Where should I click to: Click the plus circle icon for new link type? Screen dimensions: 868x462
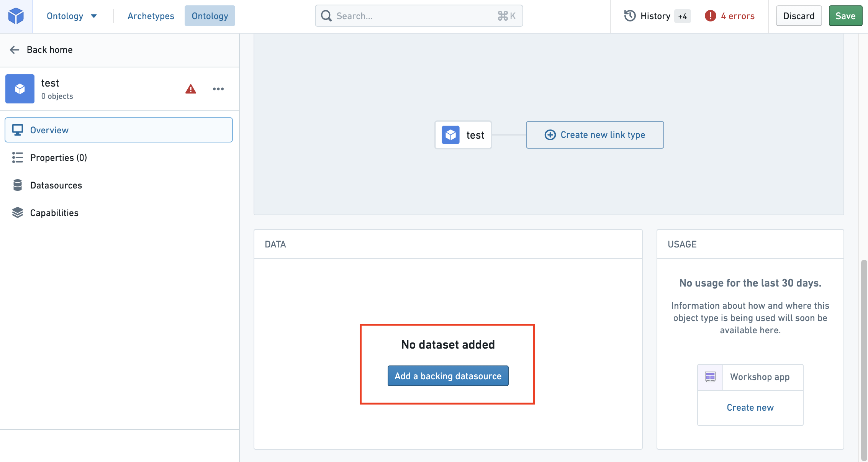click(550, 135)
